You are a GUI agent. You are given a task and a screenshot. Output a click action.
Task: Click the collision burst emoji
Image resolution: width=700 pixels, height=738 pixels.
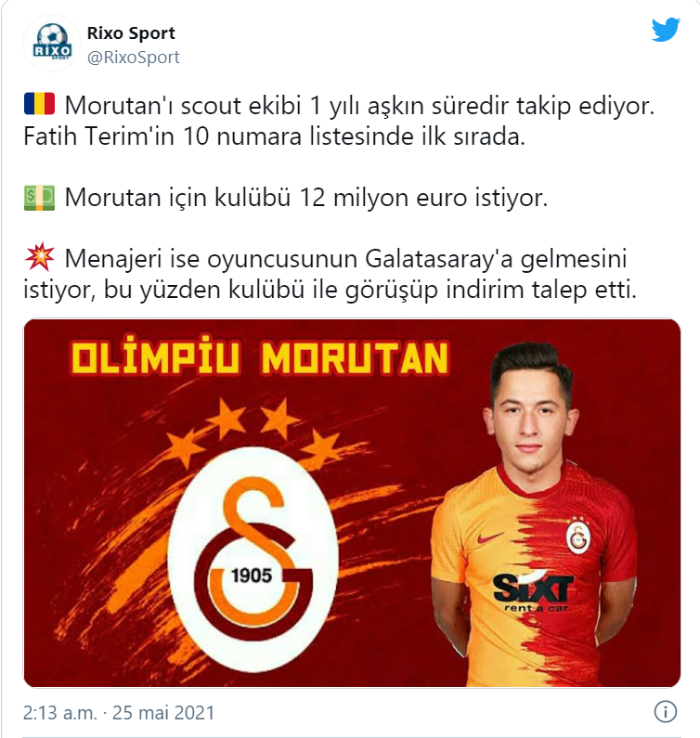pos(40,257)
